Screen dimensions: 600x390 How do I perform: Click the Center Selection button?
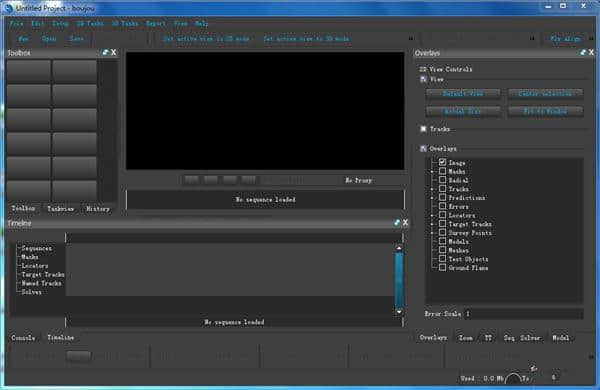pos(545,93)
